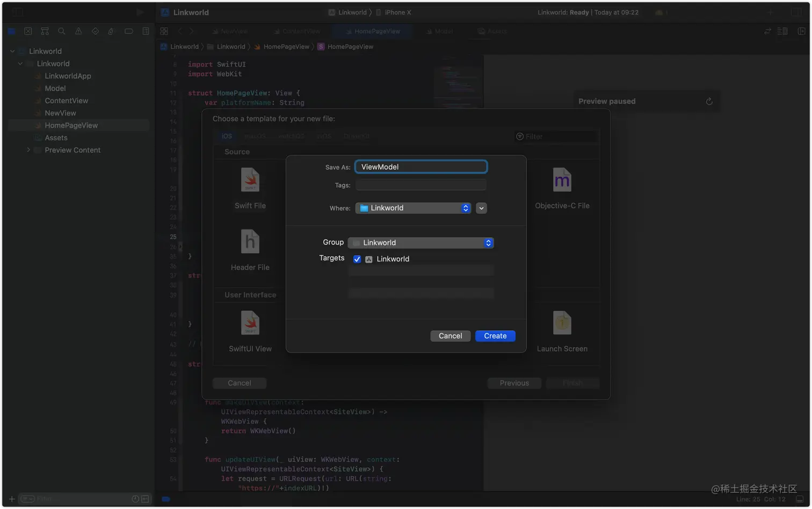
Task: Switch to the DriverKit template tab
Action: 357,136
